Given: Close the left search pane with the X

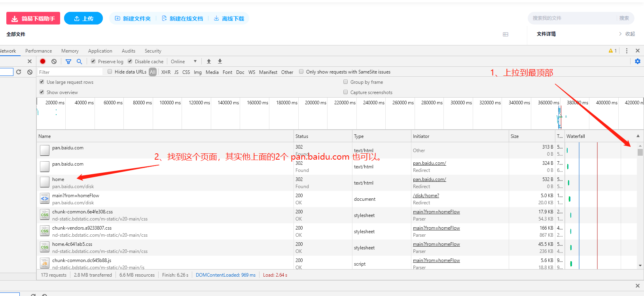Looking at the screenshot, I should (x=30, y=61).
